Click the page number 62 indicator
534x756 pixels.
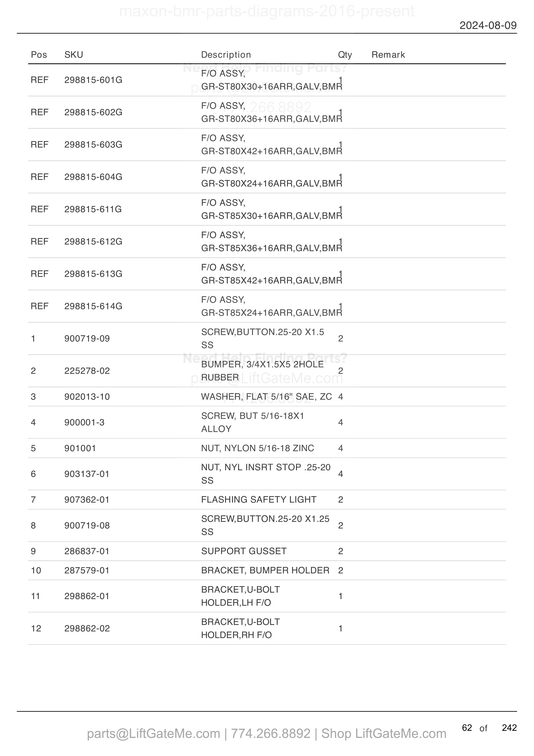(467, 728)
